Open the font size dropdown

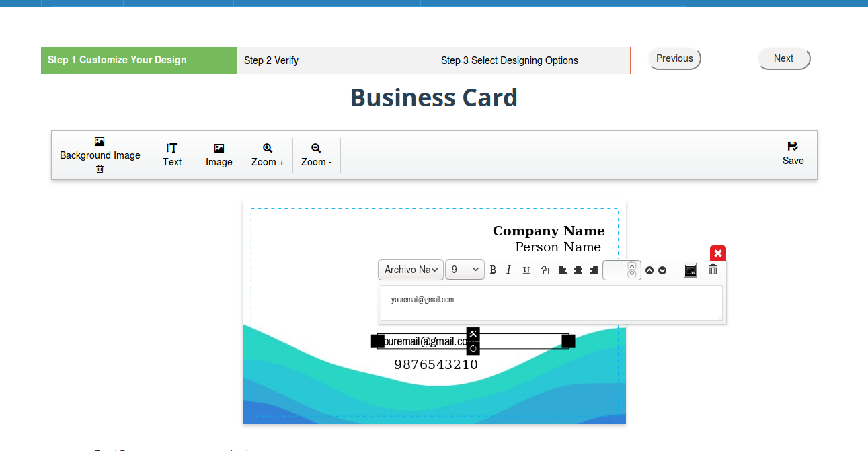[x=465, y=270]
